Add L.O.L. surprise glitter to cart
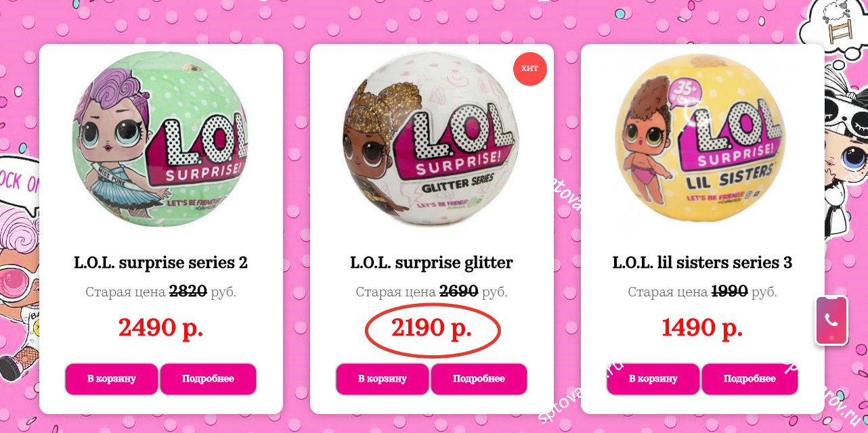Screen dimensions: 868x433 (383, 379)
